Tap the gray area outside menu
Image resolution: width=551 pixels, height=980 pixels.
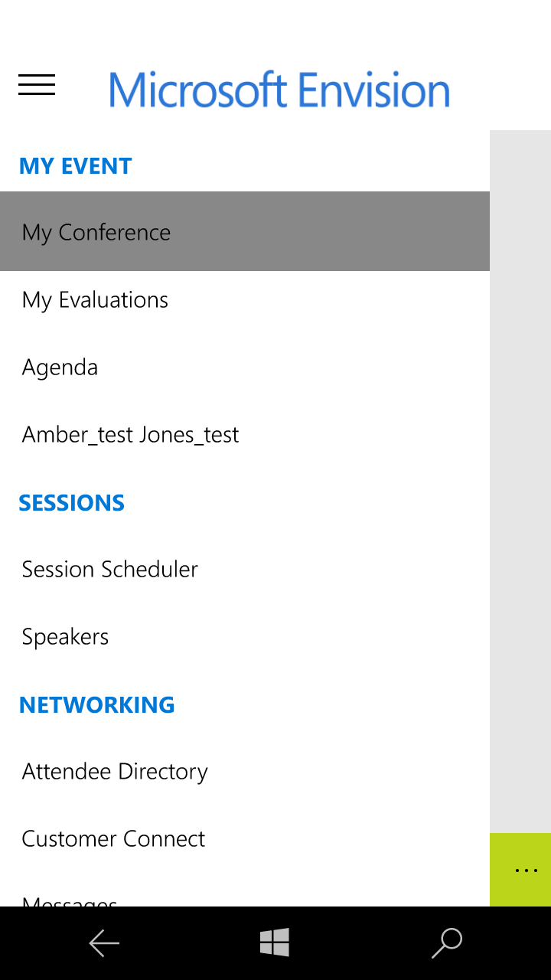click(x=520, y=459)
